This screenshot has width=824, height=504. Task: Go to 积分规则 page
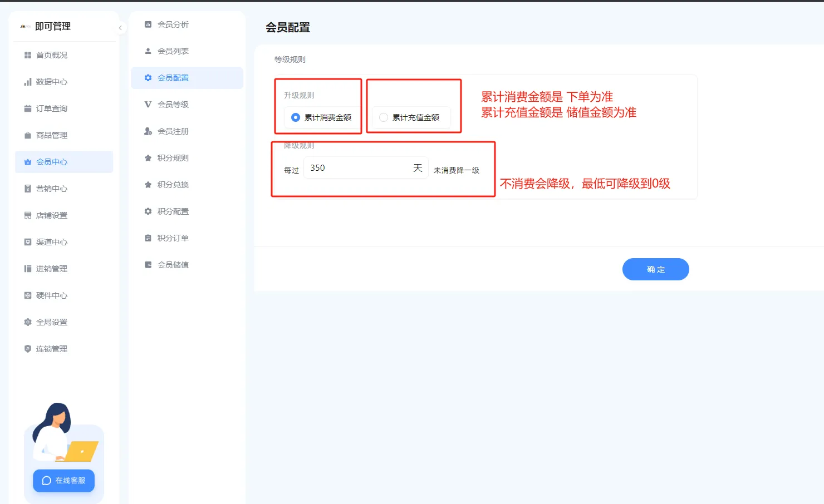point(173,158)
